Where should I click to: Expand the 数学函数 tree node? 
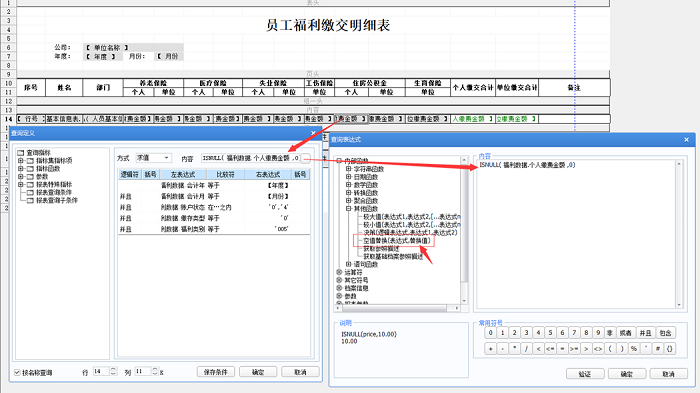349,185
